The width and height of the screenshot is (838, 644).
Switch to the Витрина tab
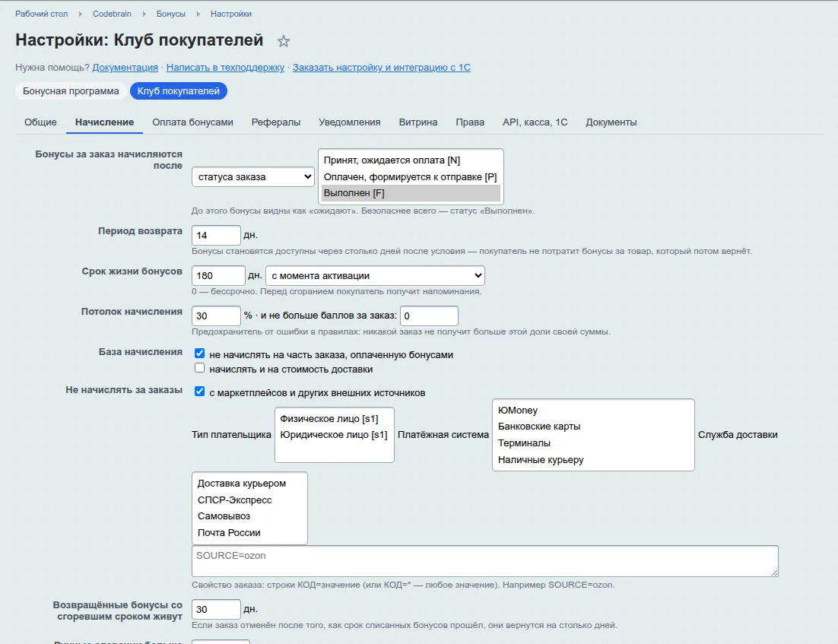click(418, 122)
